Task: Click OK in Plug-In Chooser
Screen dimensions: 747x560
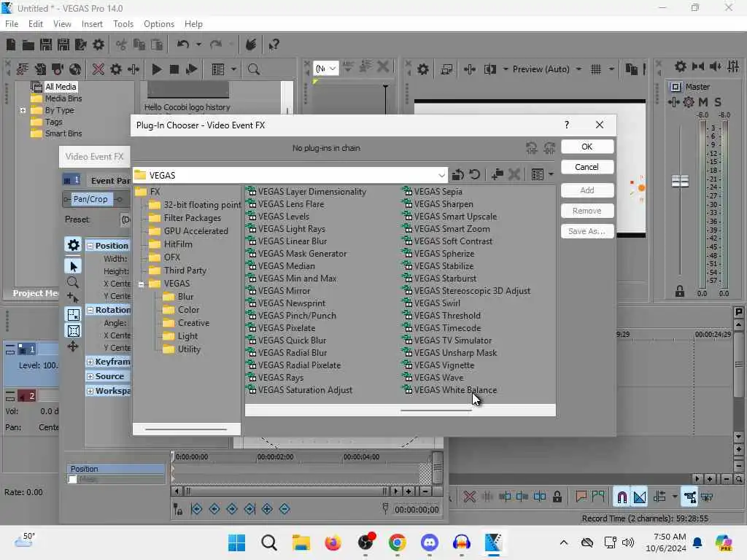Action: pos(587,147)
